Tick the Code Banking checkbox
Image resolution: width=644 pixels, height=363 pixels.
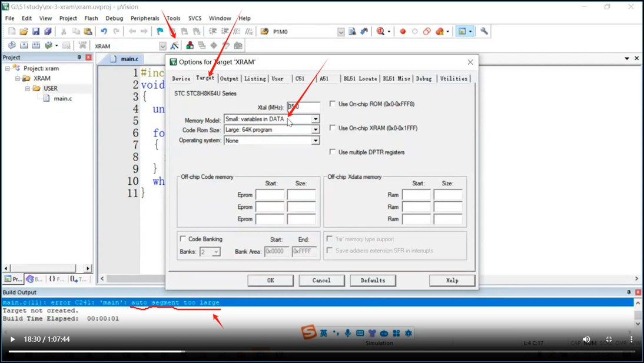click(x=183, y=239)
